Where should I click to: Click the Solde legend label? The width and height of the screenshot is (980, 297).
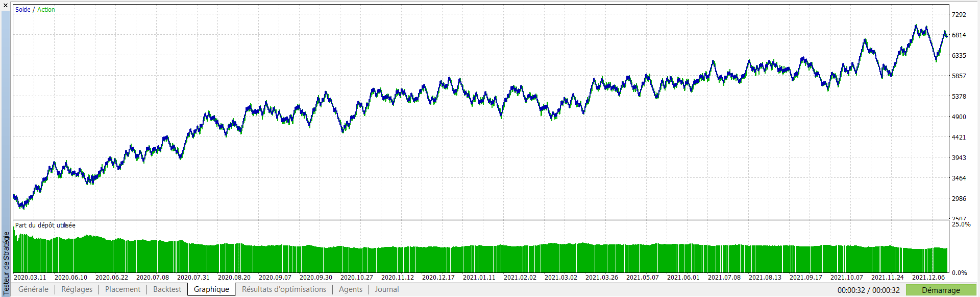pyautogui.click(x=23, y=10)
